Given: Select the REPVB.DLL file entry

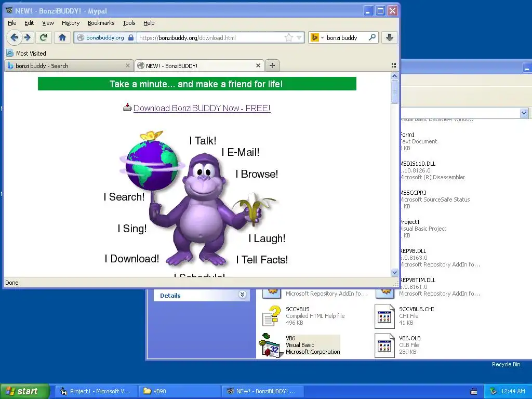Looking at the screenshot, I should (x=440, y=258).
